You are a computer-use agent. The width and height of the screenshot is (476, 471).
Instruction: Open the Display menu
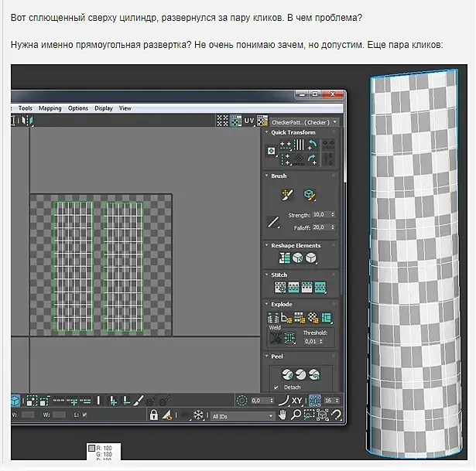pyautogui.click(x=104, y=108)
